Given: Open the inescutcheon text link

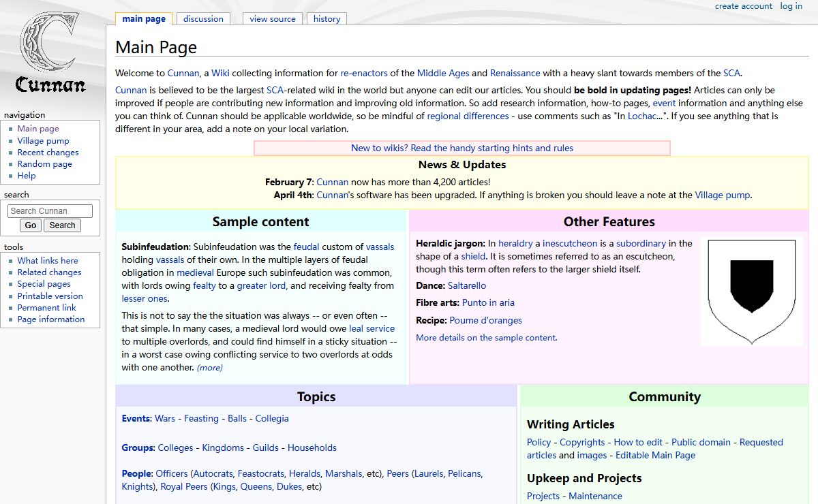Looking at the screenshot, I should 570,244.
